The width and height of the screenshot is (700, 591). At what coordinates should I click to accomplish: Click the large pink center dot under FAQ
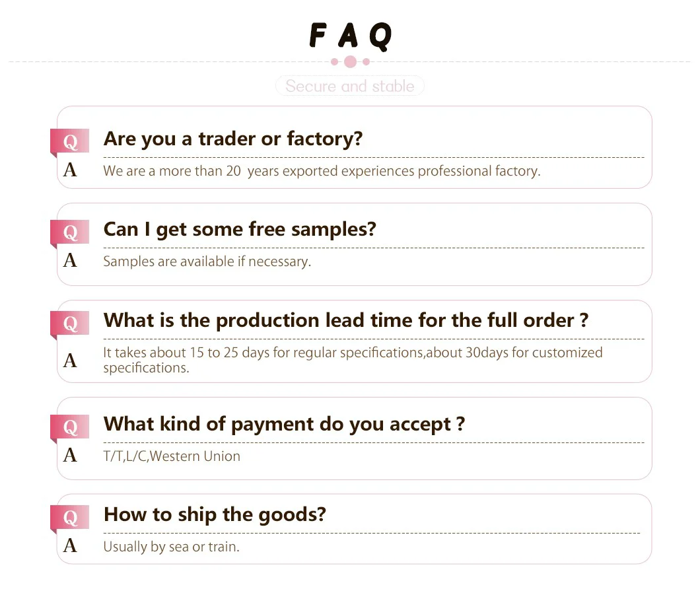[x=350, y=61]
